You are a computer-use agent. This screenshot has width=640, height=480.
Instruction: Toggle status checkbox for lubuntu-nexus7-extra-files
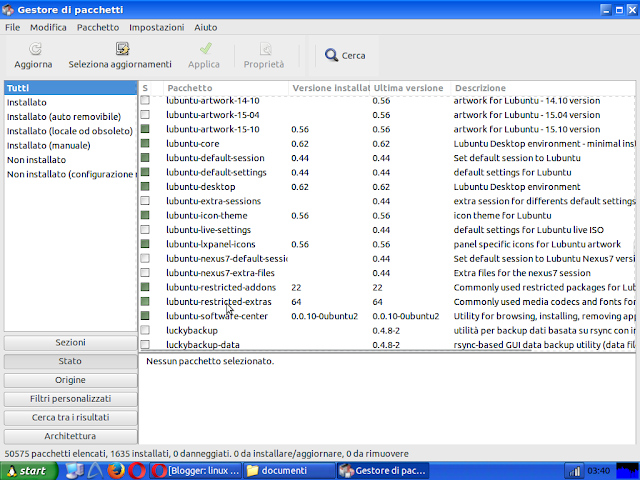pos(145,273)
